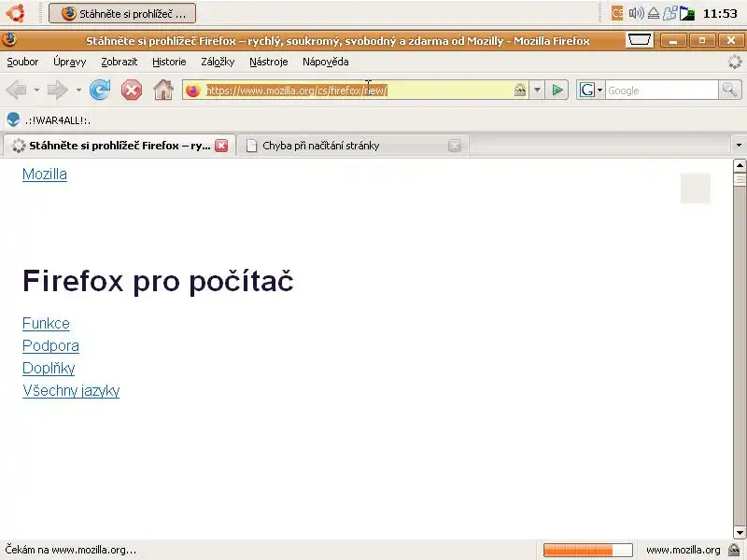This screenshot has height=560, width=747.
Task: Click www.mozilla.org in the status bar
Action: pos(684,550)
